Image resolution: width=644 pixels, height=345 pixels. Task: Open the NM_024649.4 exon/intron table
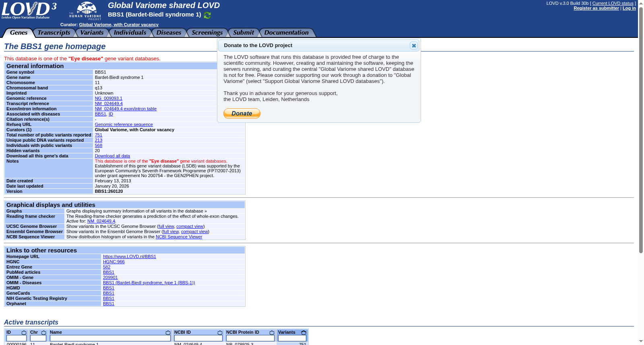tap(126, 109)
